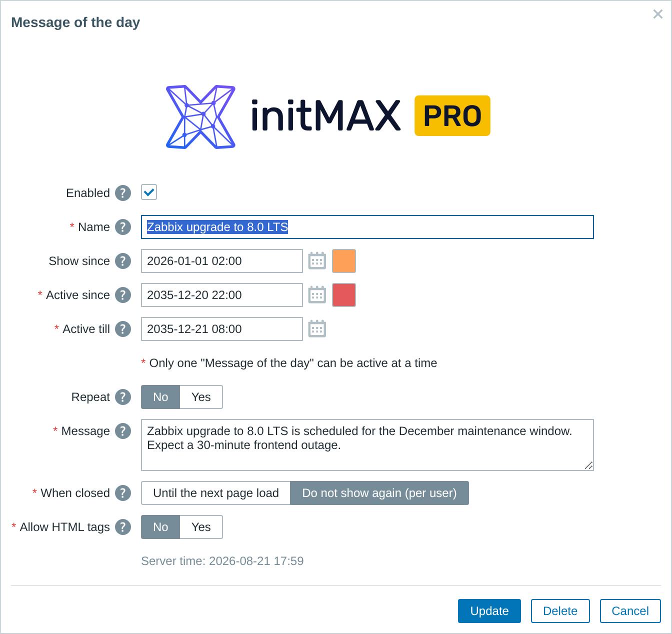Show help tooltip for Name field
672x634 pixels.
[x=123, y=227]
